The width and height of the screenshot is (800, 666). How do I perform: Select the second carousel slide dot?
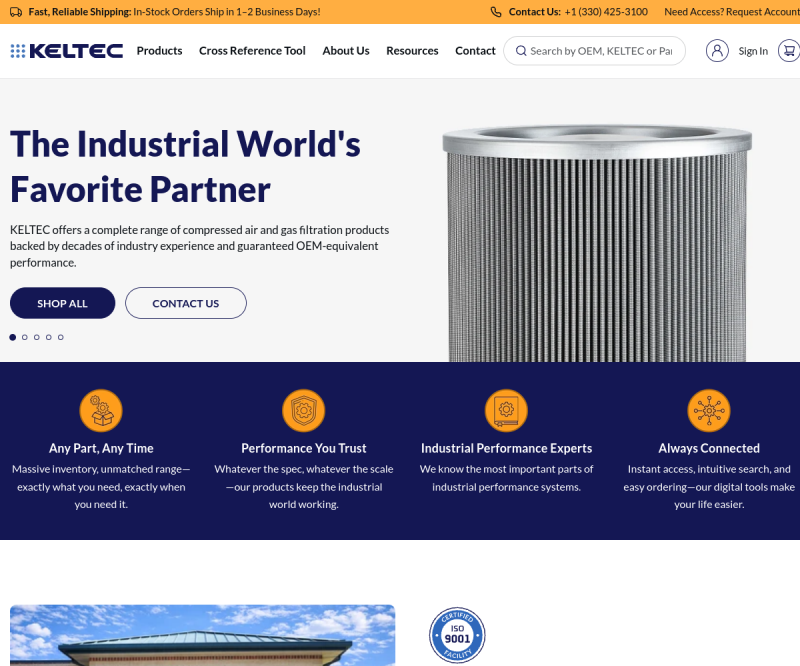24,337
